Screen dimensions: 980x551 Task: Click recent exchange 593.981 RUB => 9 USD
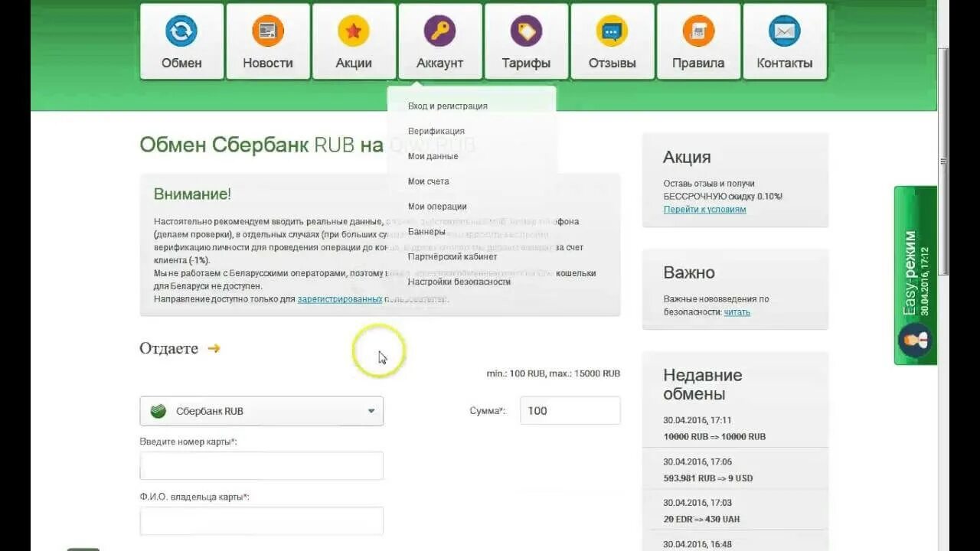[708, 478]
